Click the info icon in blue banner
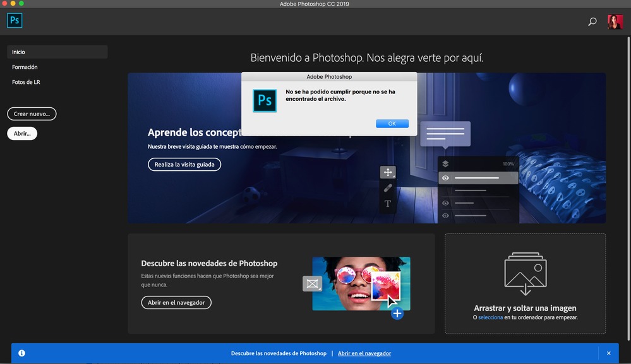 (21, 353)
